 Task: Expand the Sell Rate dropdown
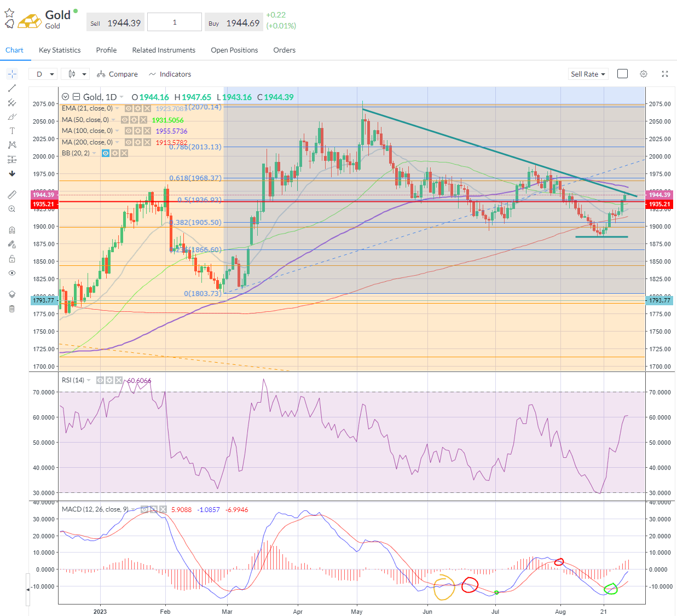pos(588,74)
